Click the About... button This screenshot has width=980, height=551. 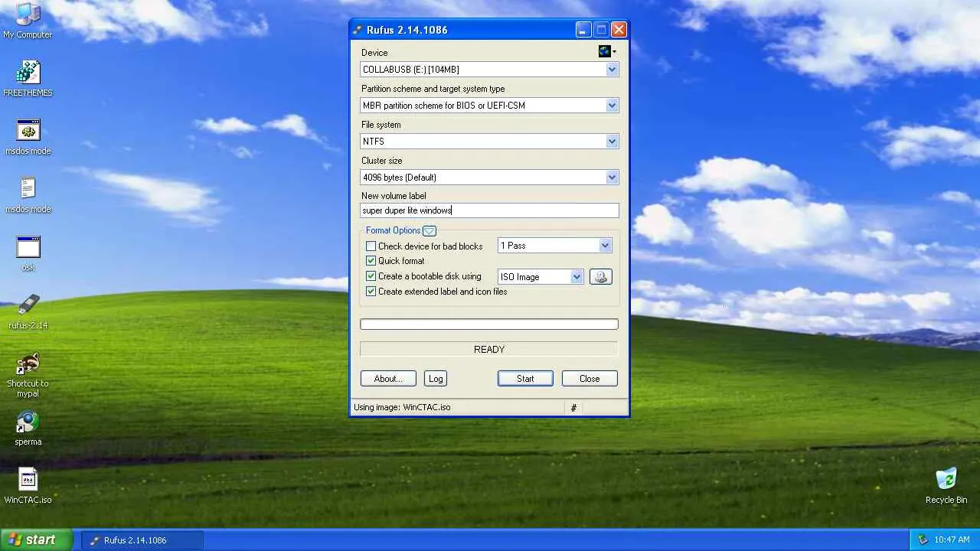coord(388,379)
